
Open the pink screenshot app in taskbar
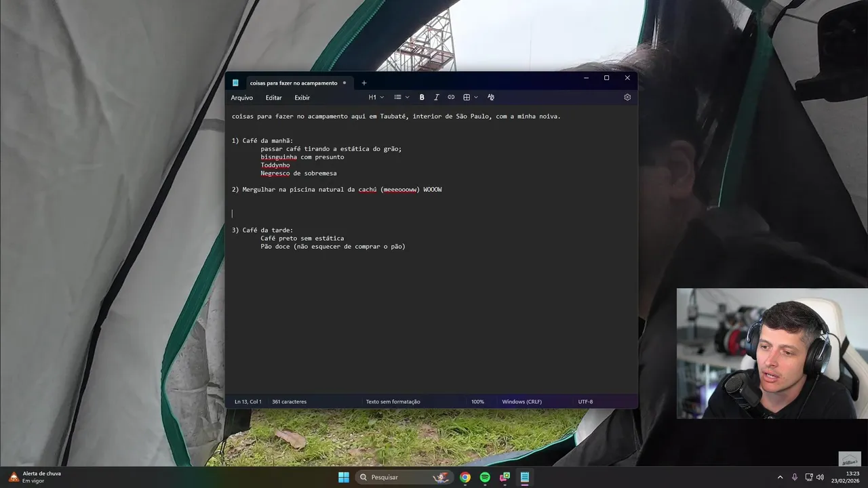[x=505, y=477]
